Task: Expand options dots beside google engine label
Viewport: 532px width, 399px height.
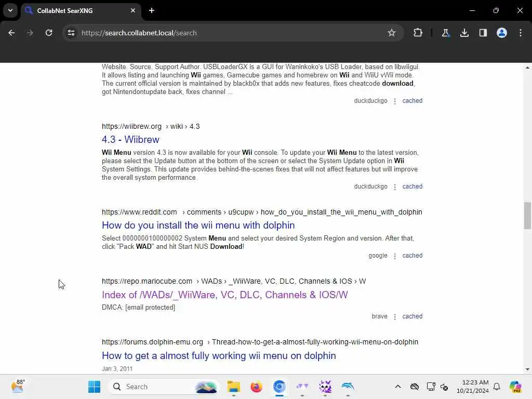Action: pyautogui.click(x=395, y=256)
